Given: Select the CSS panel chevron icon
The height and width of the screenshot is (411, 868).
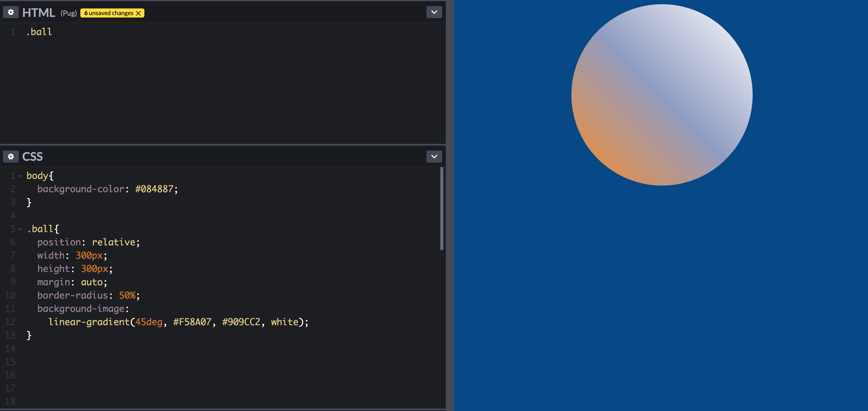Looking at the screenshot, I should [434, 156].
